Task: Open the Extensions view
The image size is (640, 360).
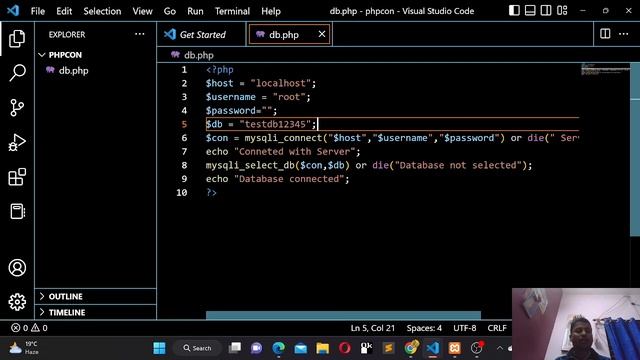Action: 17,177
